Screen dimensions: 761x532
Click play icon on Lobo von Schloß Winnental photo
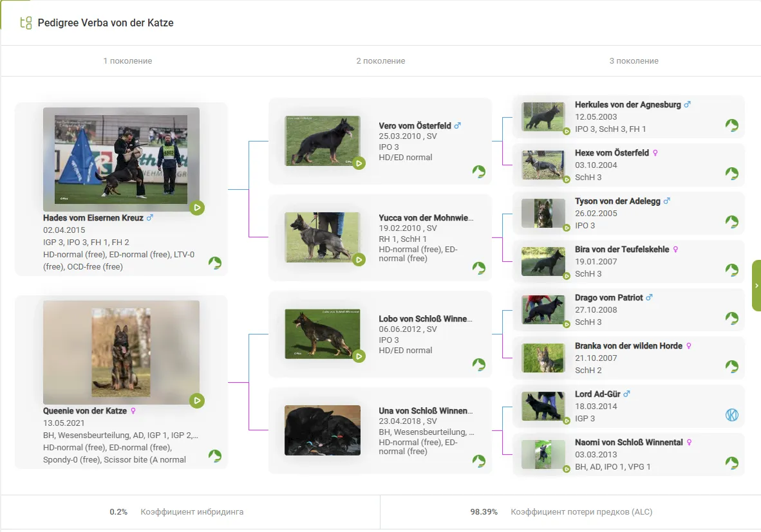click(x=359, y=356)
